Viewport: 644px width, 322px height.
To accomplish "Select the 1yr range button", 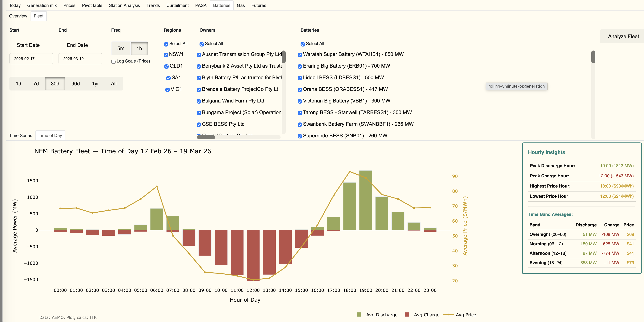I will click(95, 84).
